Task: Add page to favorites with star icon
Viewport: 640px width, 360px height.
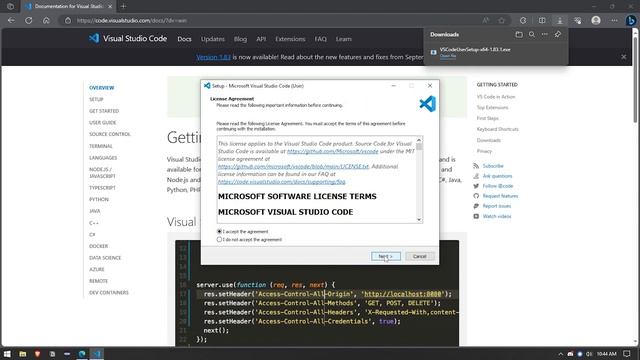Action: [x=502, y=20]
